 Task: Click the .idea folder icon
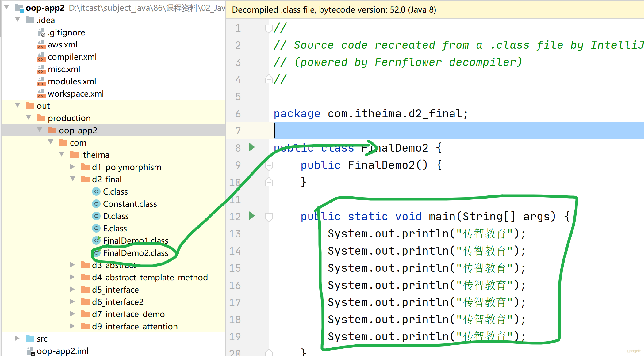[x=30, y=20]
